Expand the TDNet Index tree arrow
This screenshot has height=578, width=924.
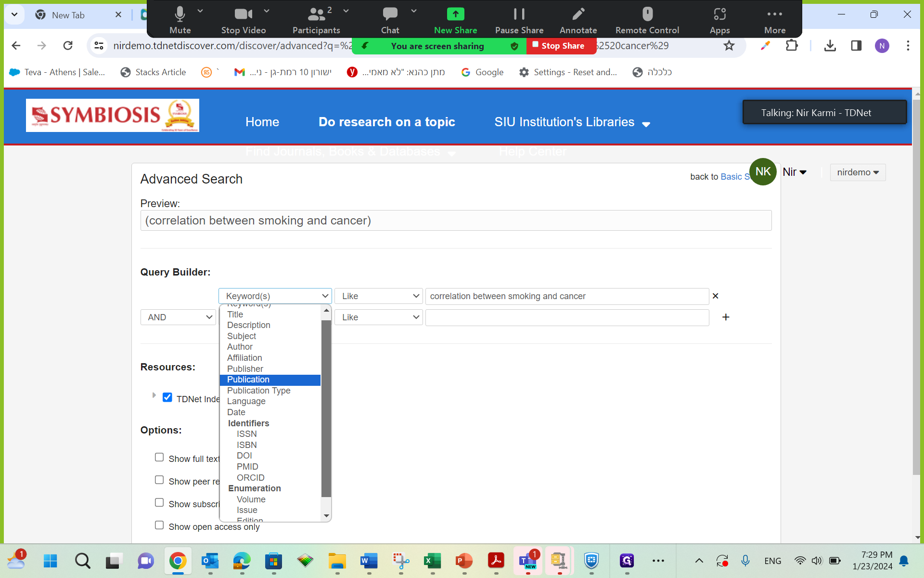coord(154,395)
